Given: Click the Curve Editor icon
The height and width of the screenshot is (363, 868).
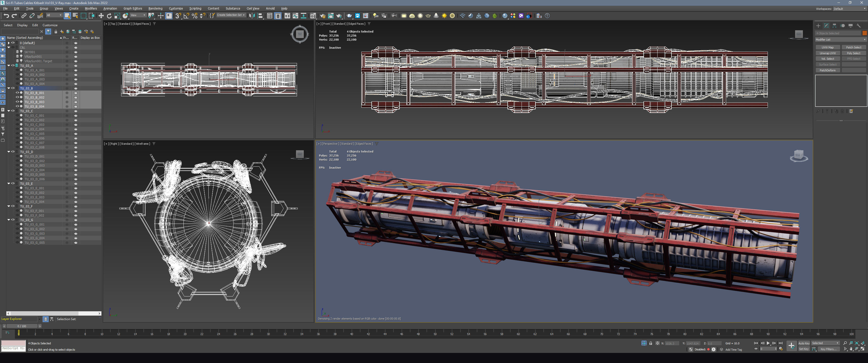Looking at the screenshot, I should (x=295, y=16).
